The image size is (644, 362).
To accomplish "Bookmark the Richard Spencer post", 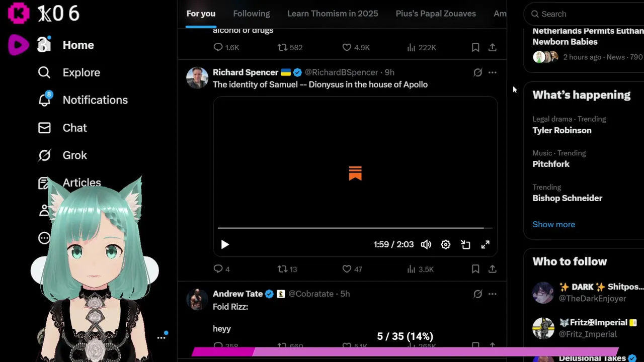I will click(475, 269).
